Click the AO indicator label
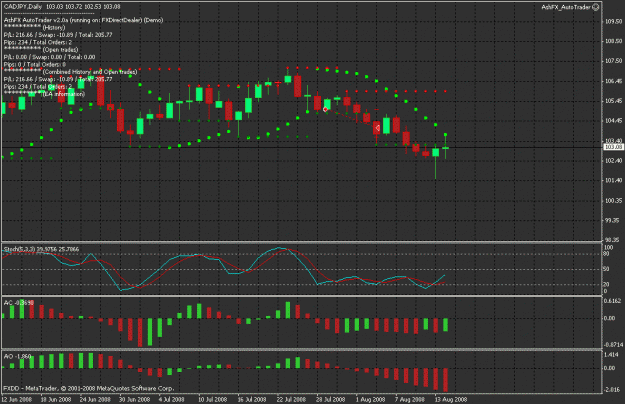The height and width of the screenshot is (404, 625). point(17,356)
